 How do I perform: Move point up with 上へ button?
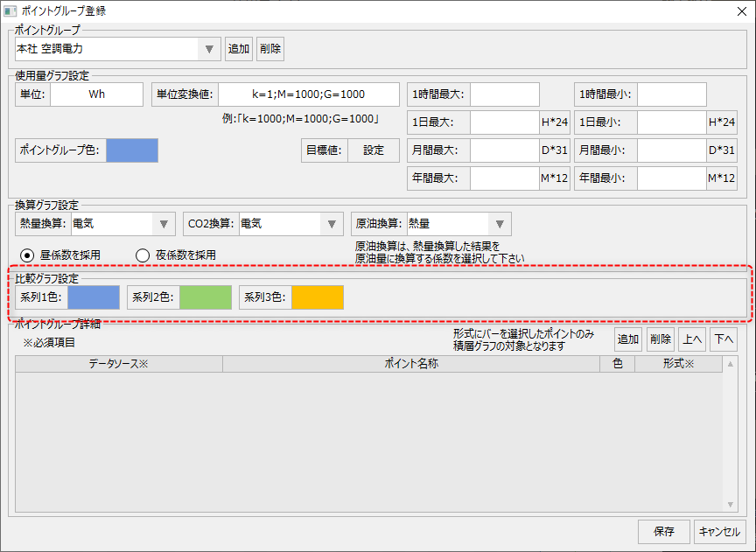(692, 339)
